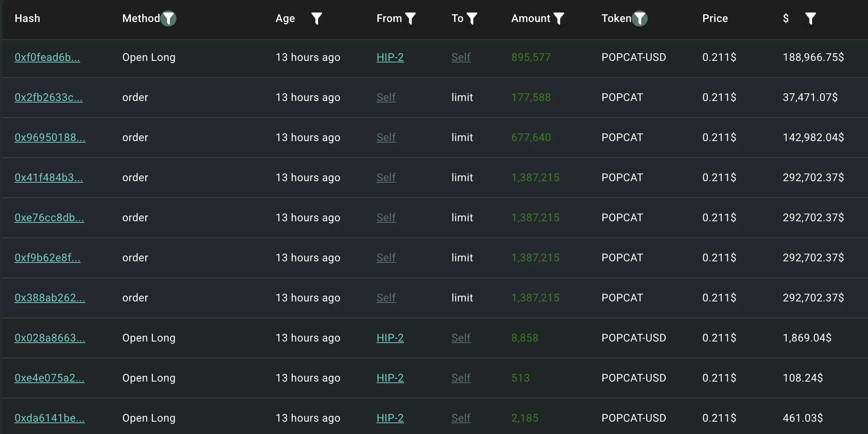Open the To column filter
This screenshot has width=868, height=434.
click(472, 18)
